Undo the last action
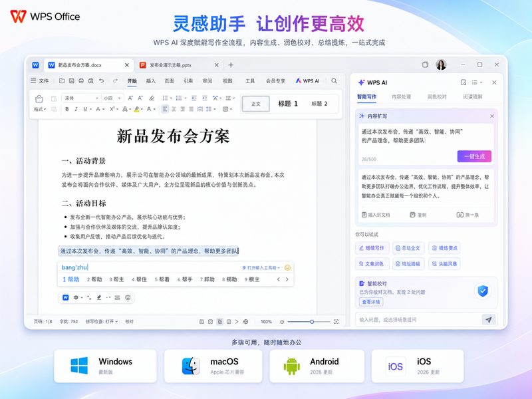This screenshot has height=399, width=532. pyautogui.click(x=102, y=80)
